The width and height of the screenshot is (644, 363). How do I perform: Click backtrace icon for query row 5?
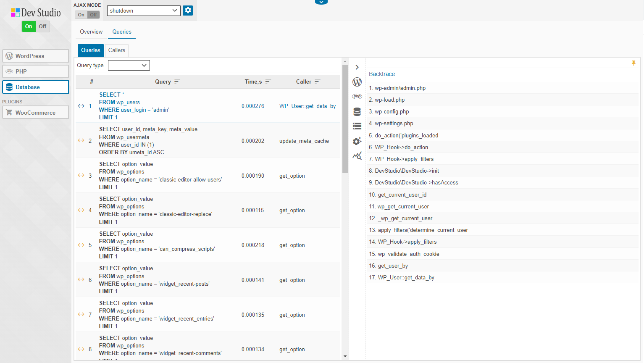click(x=81, y=245)
